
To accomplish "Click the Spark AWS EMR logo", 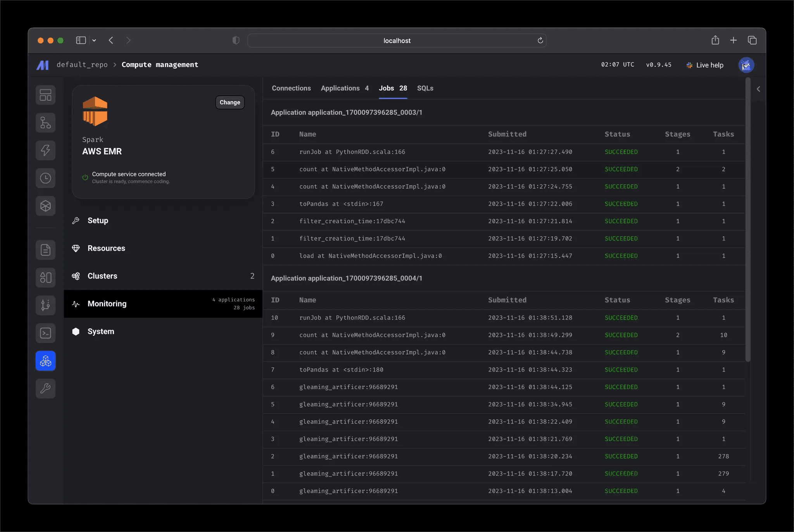I will tap(95, 112).
